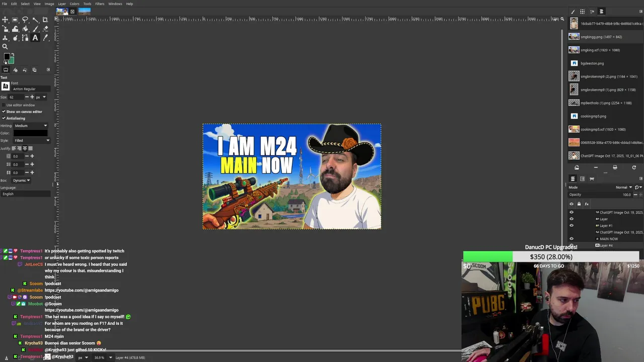This screenshot has width=644, height=362.
Task: Click the green background color swatch
Action: [x=12, y=61]
